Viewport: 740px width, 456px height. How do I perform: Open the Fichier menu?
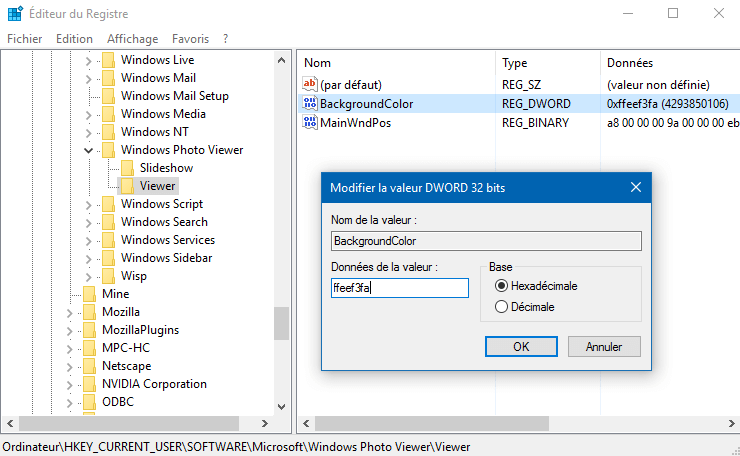(x=25, y=39)
